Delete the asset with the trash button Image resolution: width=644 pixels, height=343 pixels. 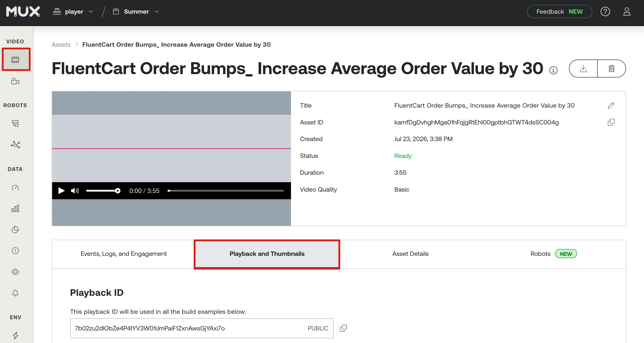point(611,69)
